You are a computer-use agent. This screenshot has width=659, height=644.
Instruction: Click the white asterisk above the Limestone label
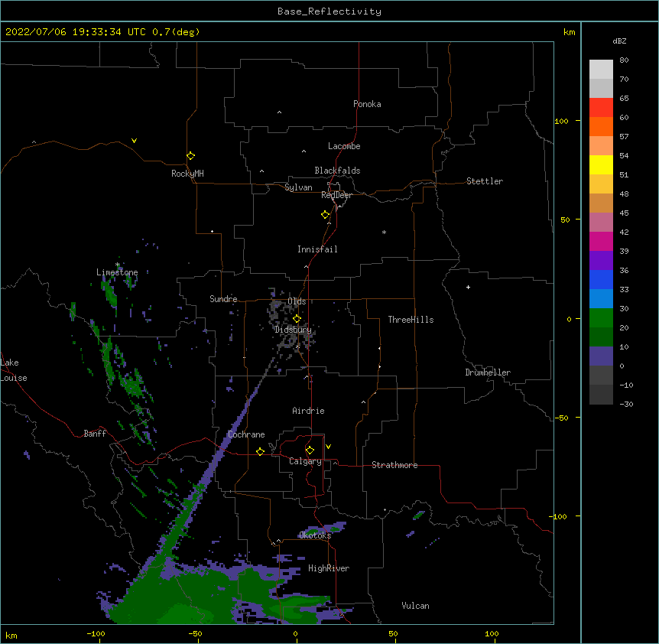pyautogui.click(x=118, y=265)
